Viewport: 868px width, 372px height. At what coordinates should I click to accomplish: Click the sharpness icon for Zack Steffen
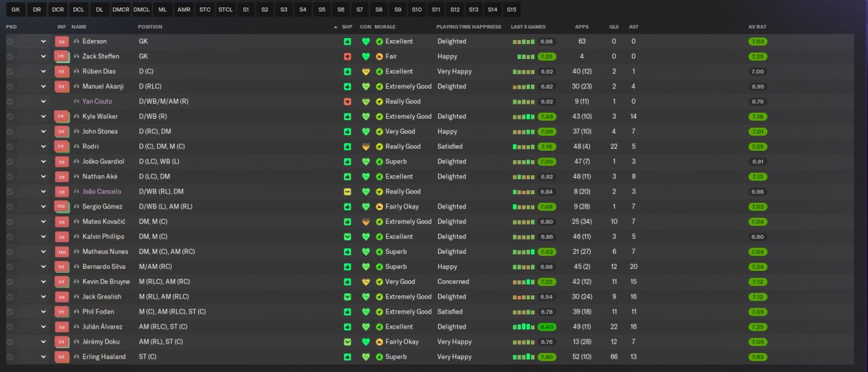point(347,56)
